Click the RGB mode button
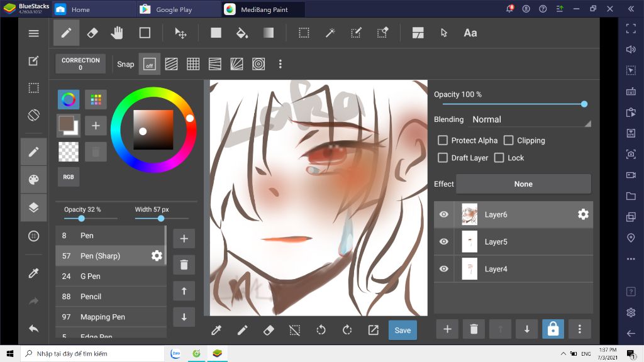 click(69, 177)
